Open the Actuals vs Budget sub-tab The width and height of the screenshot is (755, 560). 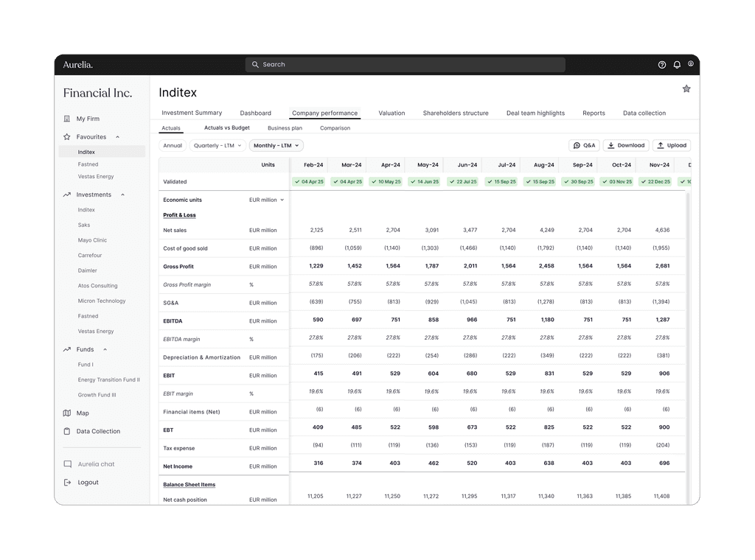(x=226, y=128)
